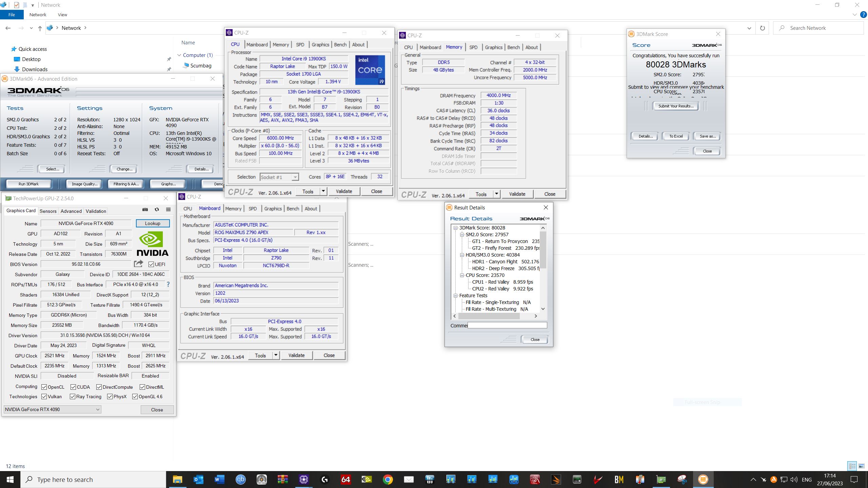
Task: Take a GPU-Z screenshot with camera icon
Action: [x=145, y=209]
